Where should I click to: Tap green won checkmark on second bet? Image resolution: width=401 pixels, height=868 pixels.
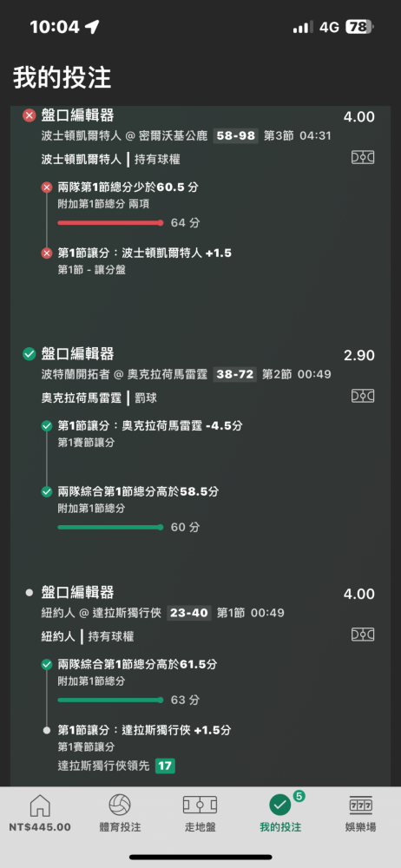pyautogui.click(x=29, y=354)
